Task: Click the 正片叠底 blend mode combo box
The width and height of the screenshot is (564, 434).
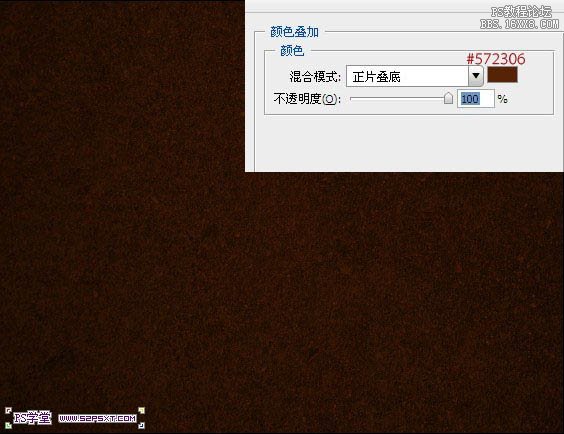Action: pyautogui.click(x=414, y=76)
